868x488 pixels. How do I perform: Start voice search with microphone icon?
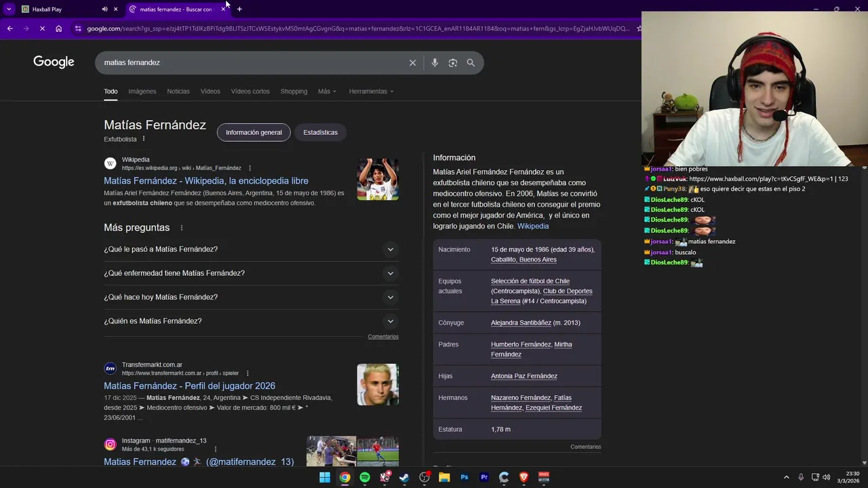point(435,62)
